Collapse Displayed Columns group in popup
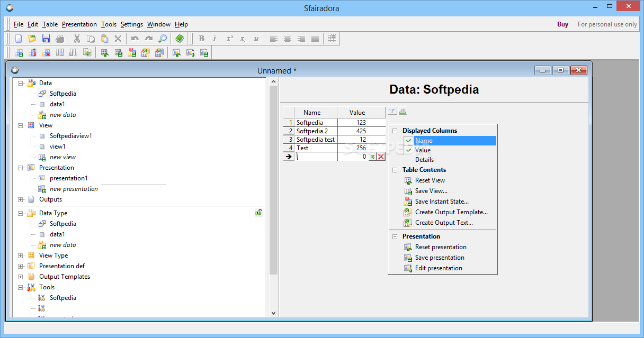 click(x=395, y=131)
